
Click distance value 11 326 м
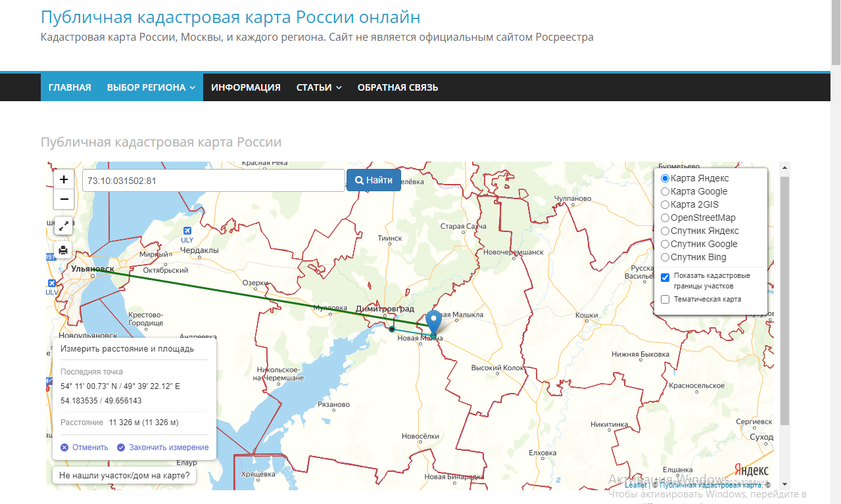pyautogui.click(x=143, y=423)
